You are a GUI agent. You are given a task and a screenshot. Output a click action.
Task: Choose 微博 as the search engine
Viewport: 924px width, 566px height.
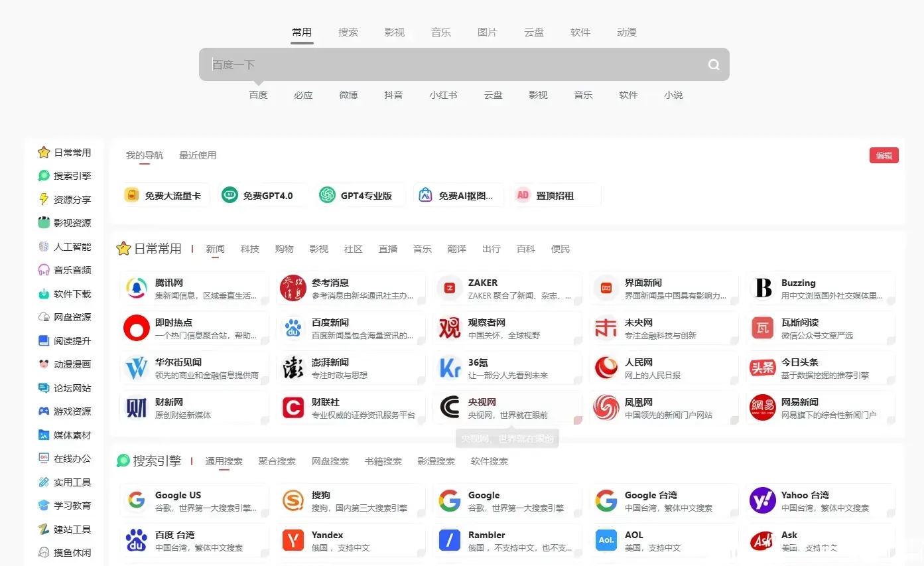[348, 95]
